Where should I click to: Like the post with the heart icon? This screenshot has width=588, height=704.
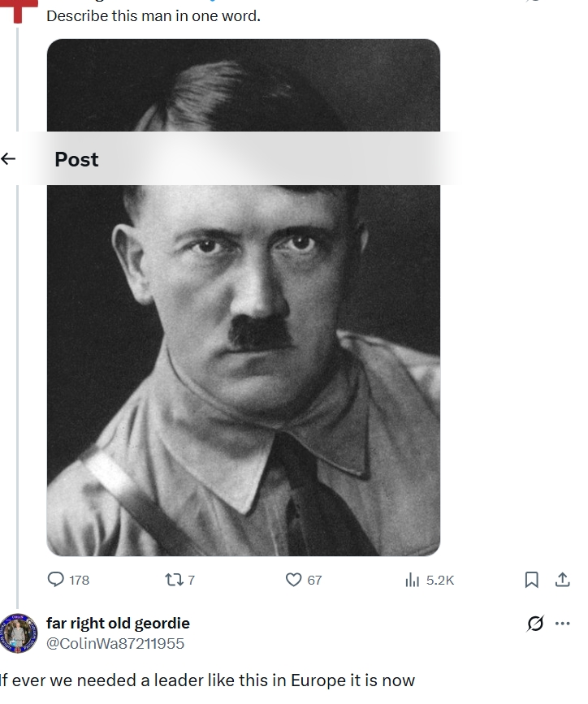(x=293, y=580)
